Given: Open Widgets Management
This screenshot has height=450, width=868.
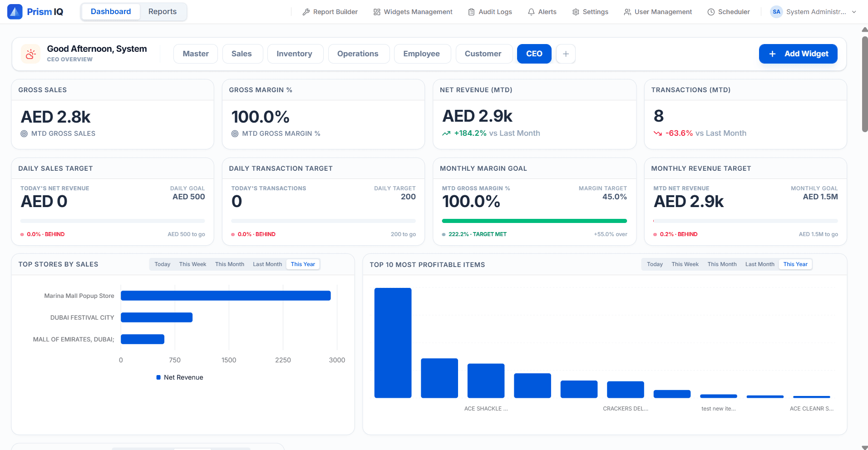Looking at the screenshot, I should pos(413,12).
